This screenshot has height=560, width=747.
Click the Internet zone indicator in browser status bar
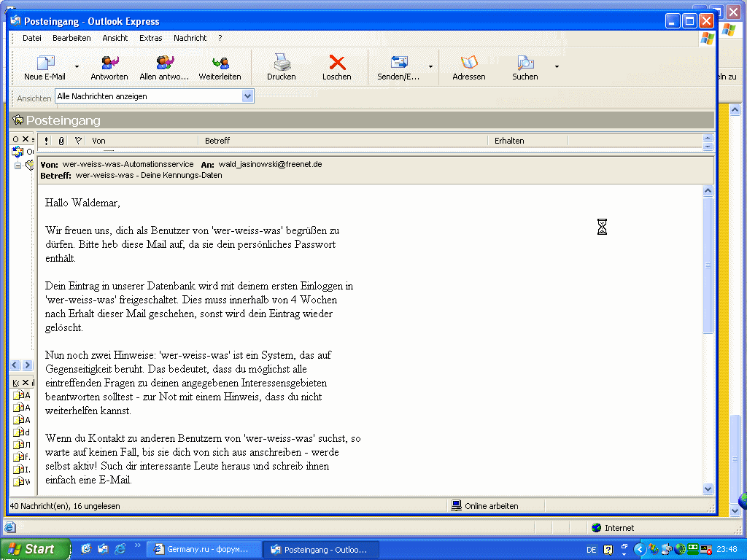click(613, 528)
